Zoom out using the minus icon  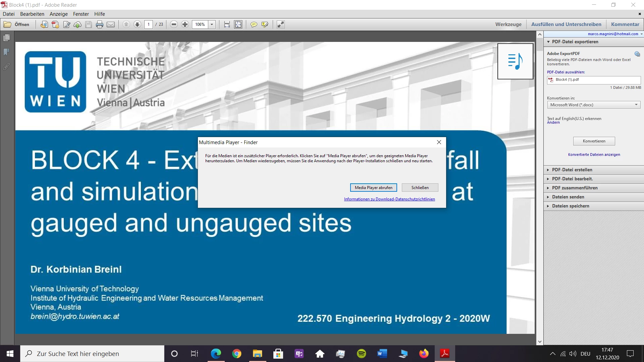point(174,24)
